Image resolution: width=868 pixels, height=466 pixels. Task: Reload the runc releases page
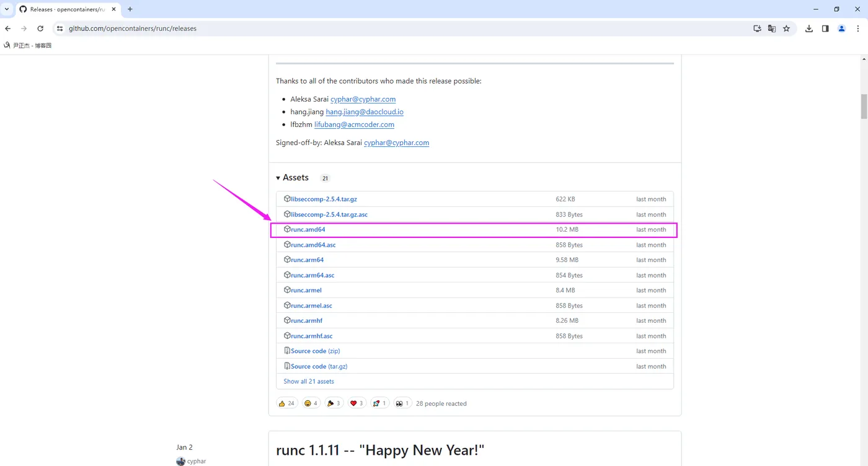40,29
